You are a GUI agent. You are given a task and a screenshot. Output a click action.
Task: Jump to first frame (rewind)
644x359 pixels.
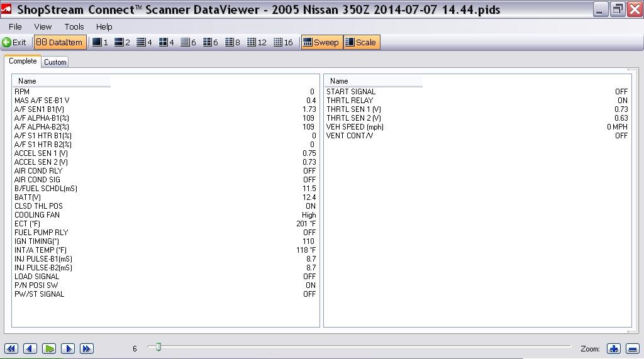(11, 349)
